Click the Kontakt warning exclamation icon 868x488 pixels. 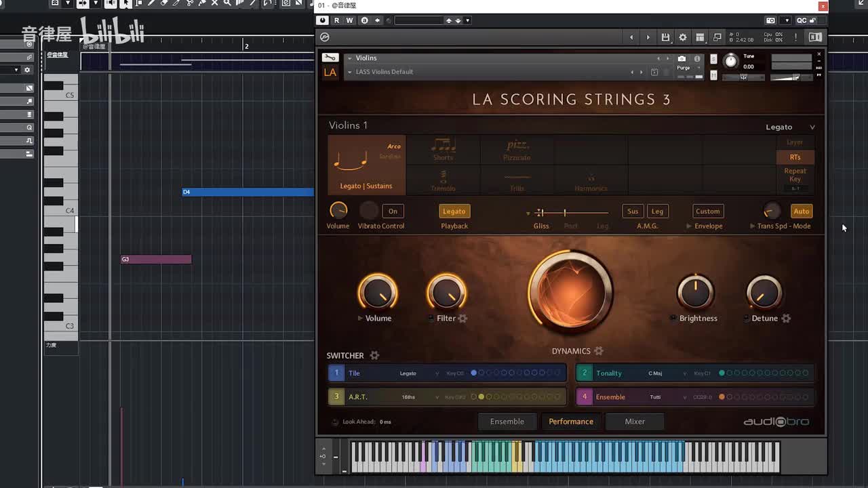click(x=795, y=37)
